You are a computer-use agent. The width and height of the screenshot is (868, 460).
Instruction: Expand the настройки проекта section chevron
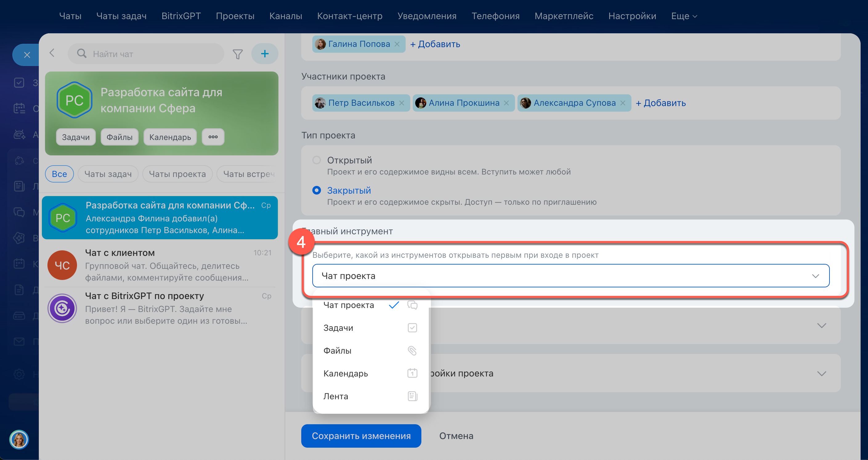pyautogui.click(x=821, y=374)
